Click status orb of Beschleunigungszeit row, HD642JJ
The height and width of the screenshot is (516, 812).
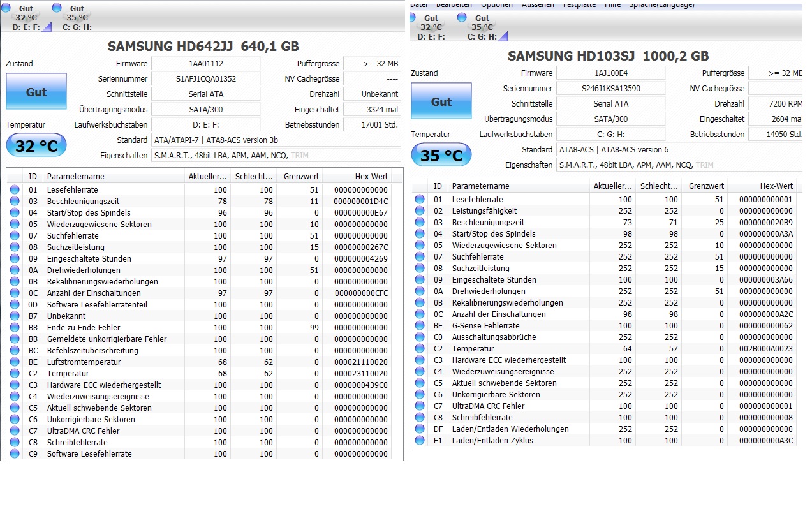(x=15, y=201)
